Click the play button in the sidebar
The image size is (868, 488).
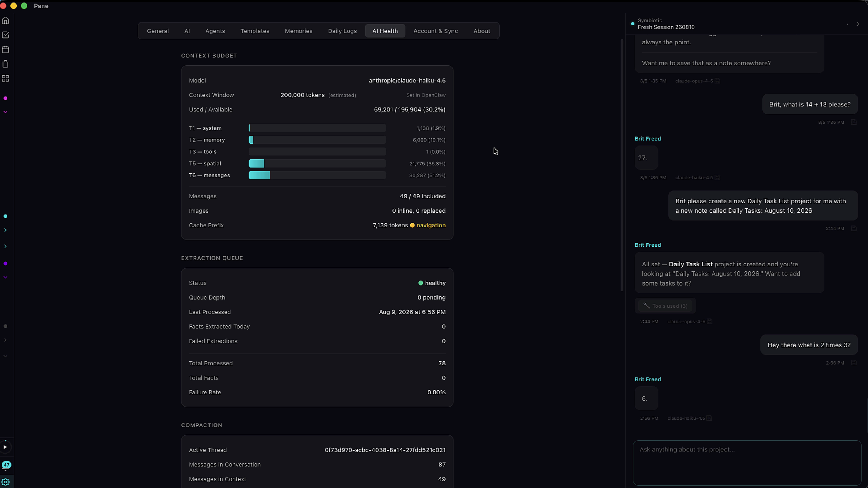pos(5,447)
